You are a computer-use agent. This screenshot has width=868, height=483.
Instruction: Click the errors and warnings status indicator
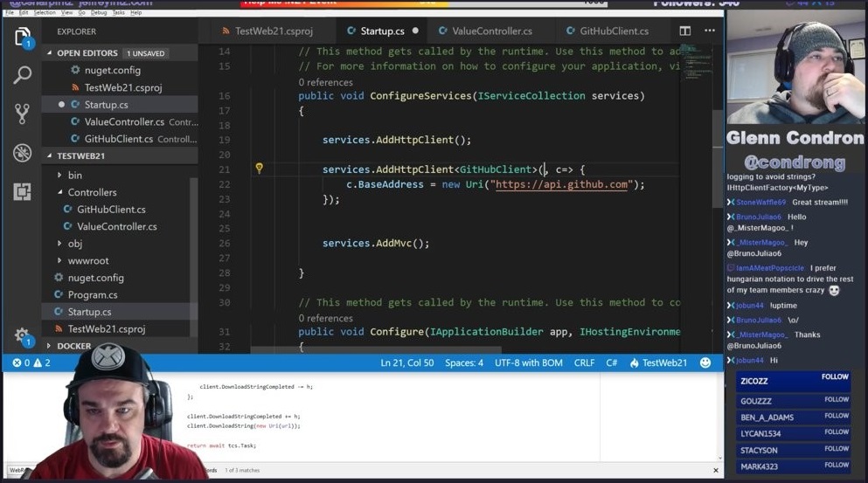31,363
